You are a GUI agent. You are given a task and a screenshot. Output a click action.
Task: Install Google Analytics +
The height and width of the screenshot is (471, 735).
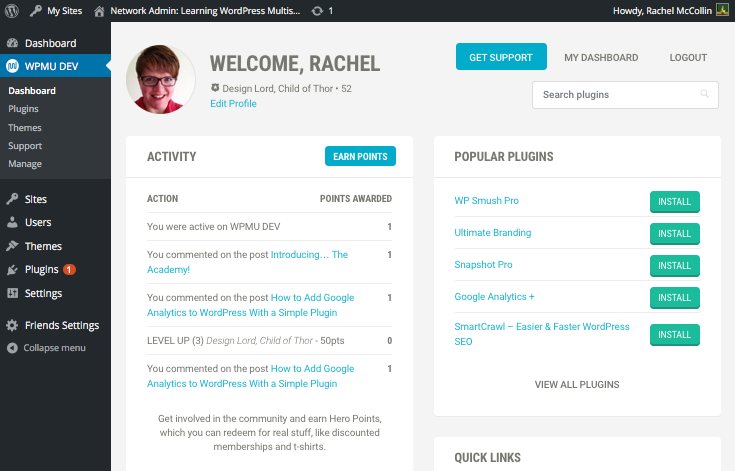tap(675, 297)
